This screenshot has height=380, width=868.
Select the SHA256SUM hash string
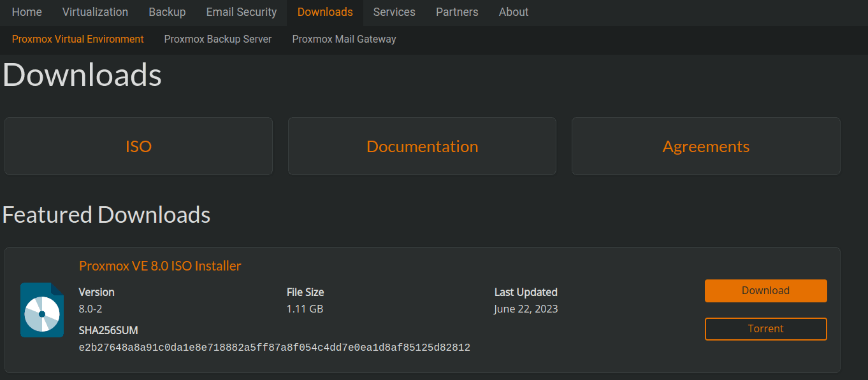pos(274,348)
